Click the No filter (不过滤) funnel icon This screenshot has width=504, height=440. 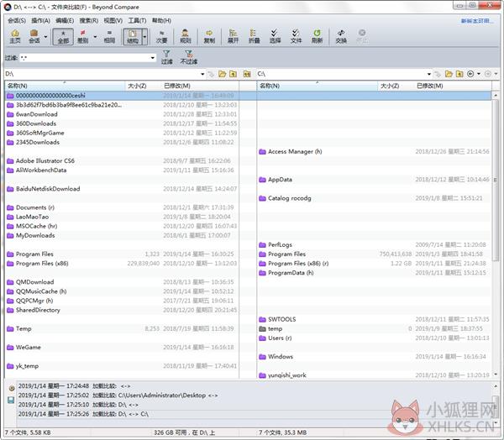[x=189, y=57]
